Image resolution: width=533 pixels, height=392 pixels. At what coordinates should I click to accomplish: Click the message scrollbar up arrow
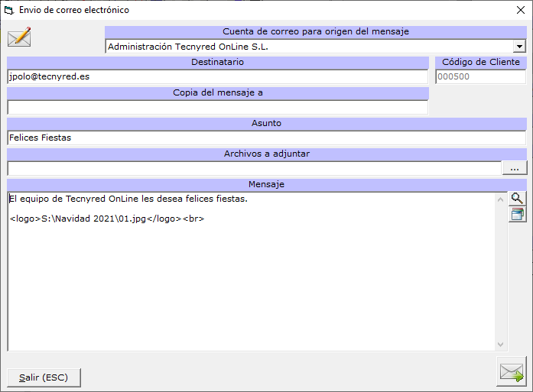pyautogui.click(x=502, y=199)
